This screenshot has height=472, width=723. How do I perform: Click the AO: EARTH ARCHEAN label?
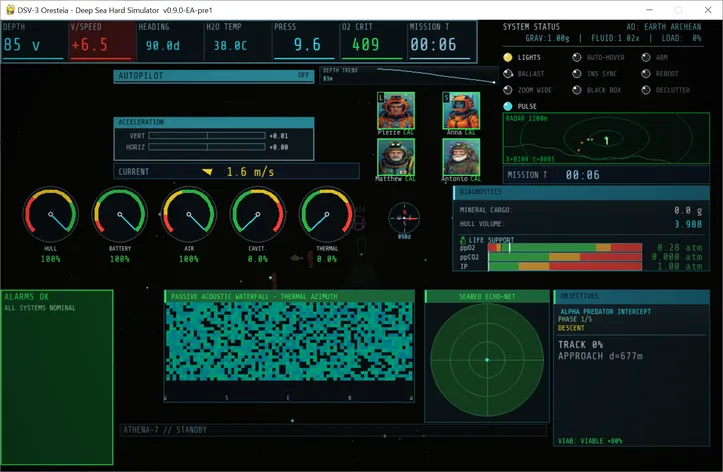click(x=664, y=27)
